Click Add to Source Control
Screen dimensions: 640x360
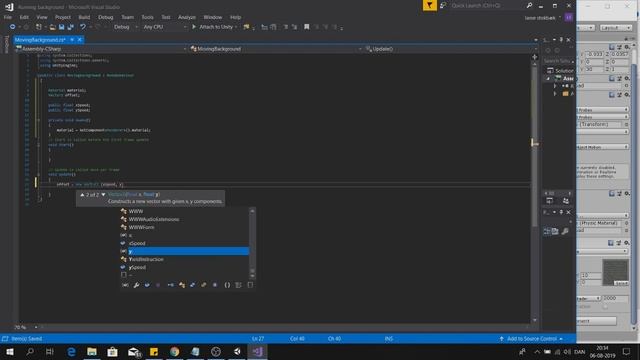[x=531, y=339]
